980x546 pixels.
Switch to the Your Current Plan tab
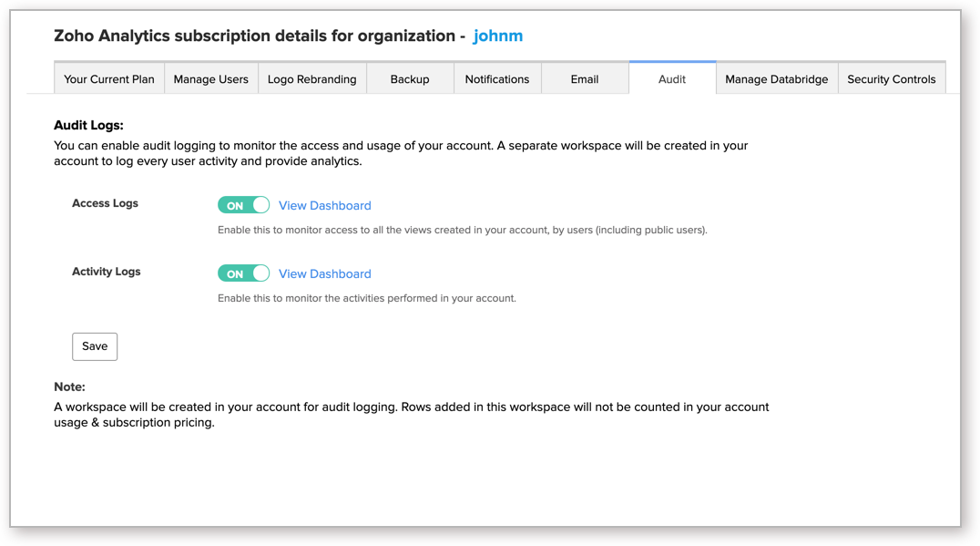click(108, 78)
